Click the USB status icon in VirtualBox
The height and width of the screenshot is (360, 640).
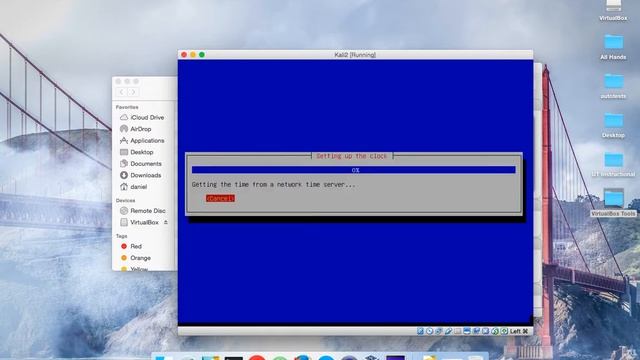tap(448, 331)
